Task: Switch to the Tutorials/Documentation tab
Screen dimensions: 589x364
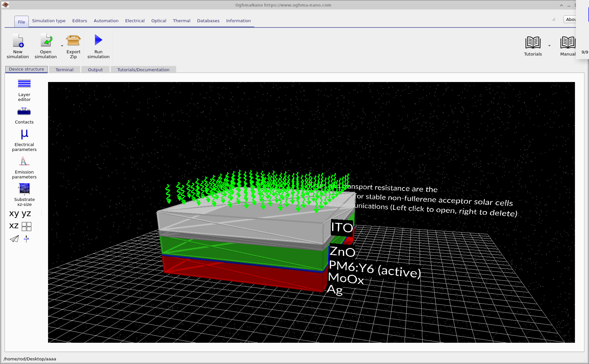Action: point(143,70)
